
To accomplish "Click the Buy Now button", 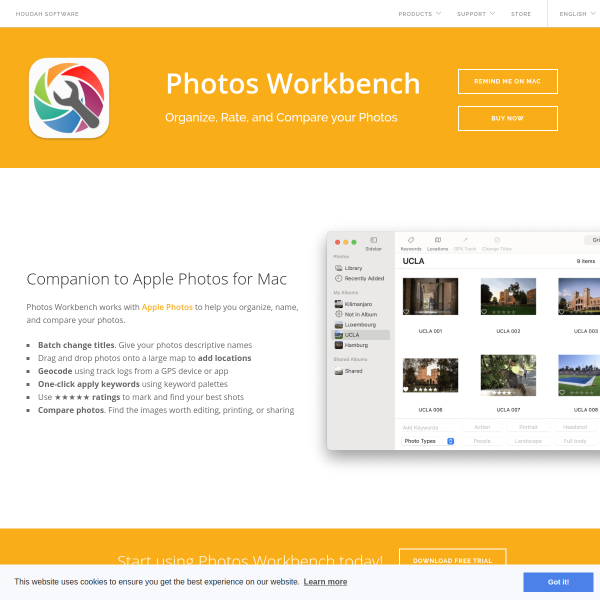I will click(507, 119).
